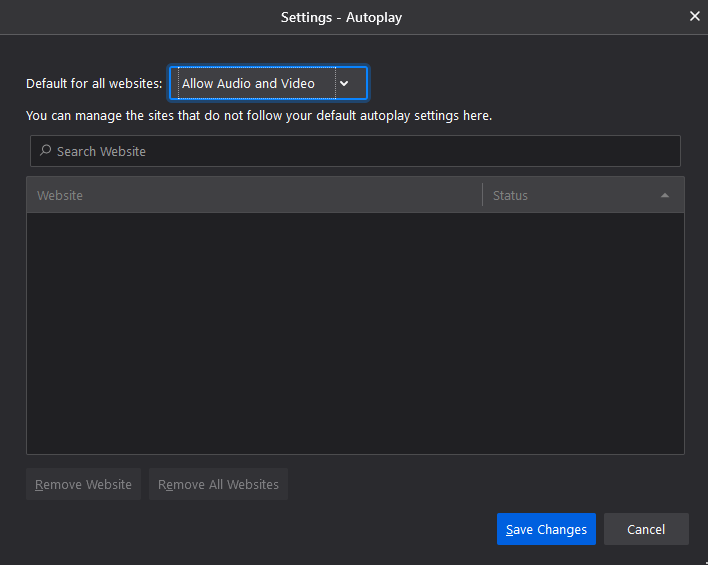Click the Status column sort arrow
708x565 pixels.
665,195
